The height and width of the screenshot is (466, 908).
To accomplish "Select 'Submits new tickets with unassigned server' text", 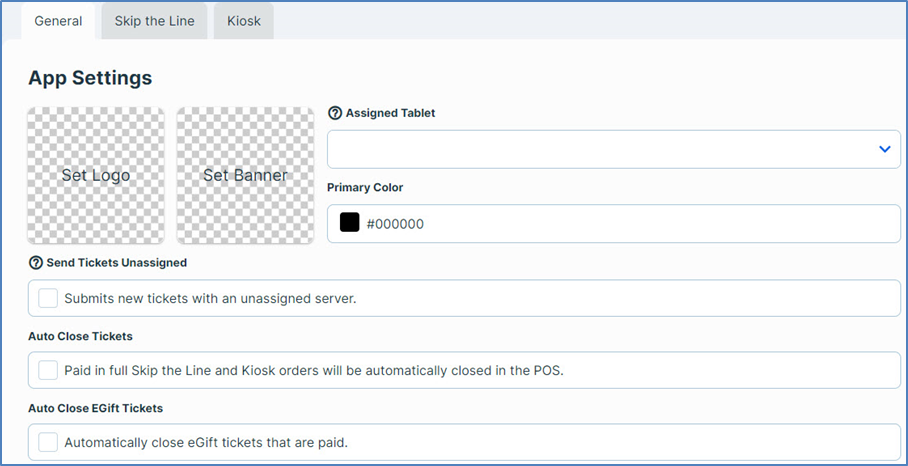I will click(x=210, y=299).
